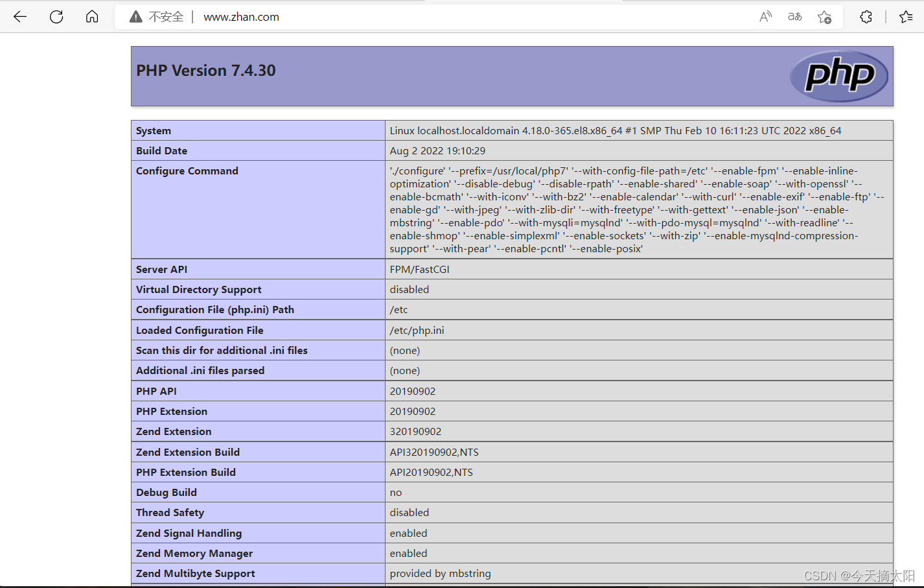Viewport: 924px width, 588px height.
Task: Select the Thread Safety label
Action: click(x=170, y=512)
